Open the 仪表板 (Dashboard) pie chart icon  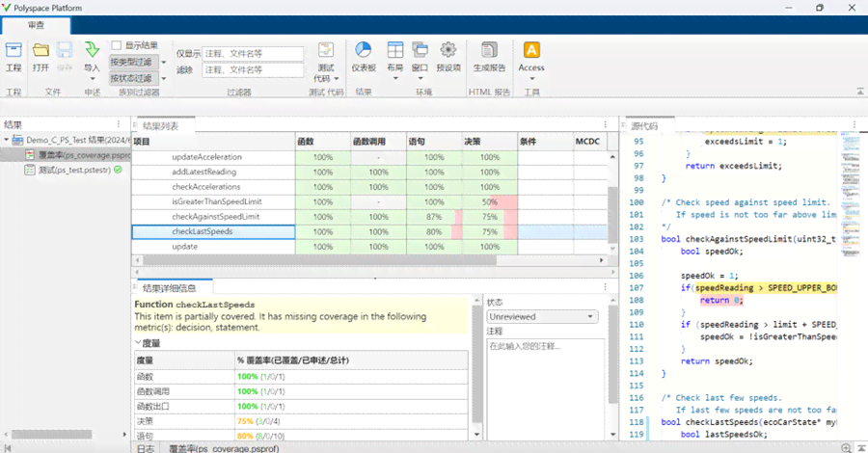(364, 50)
